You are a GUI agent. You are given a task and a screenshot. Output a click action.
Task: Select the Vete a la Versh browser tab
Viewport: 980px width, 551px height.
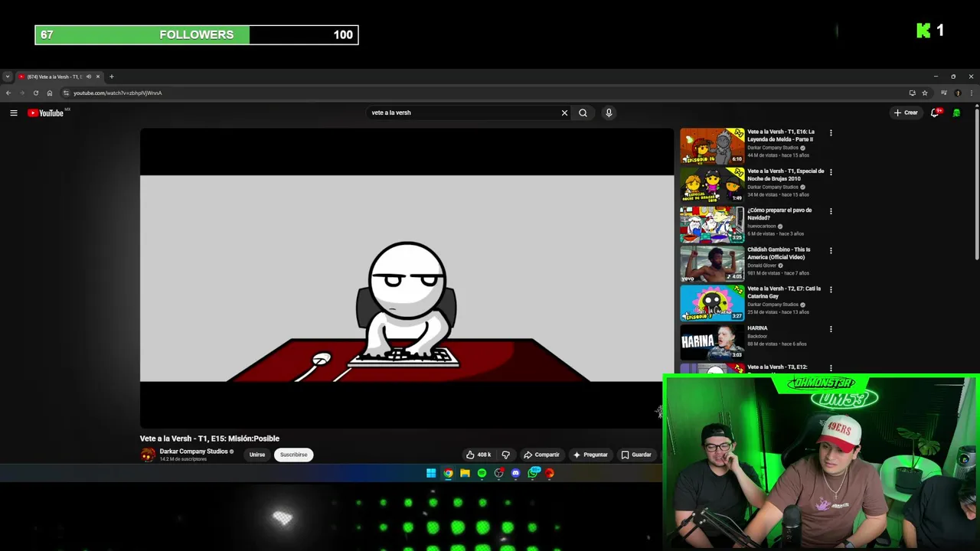(54, 77)
